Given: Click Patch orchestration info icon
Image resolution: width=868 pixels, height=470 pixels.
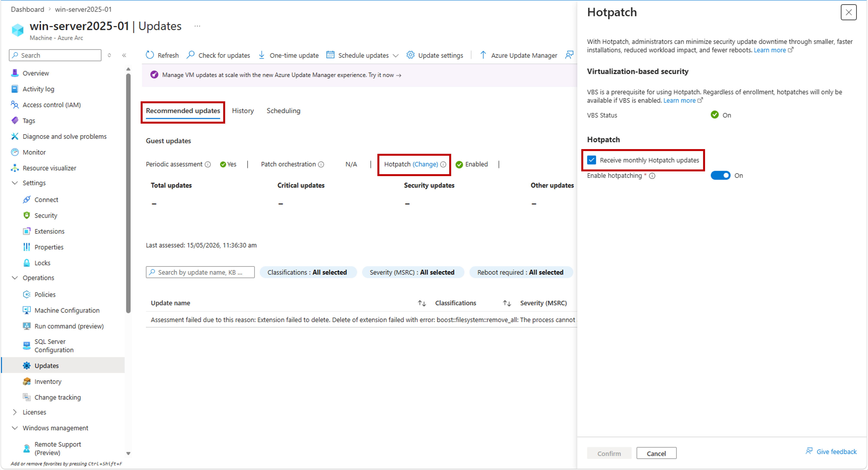Looking at the screenshot, I should click(x=321, y=164).
